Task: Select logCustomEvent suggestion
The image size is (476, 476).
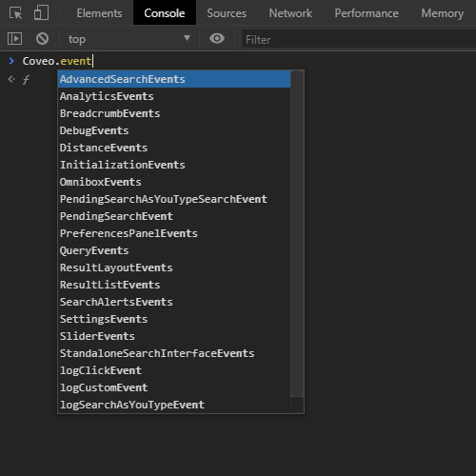Action: (x=174, y=387)
